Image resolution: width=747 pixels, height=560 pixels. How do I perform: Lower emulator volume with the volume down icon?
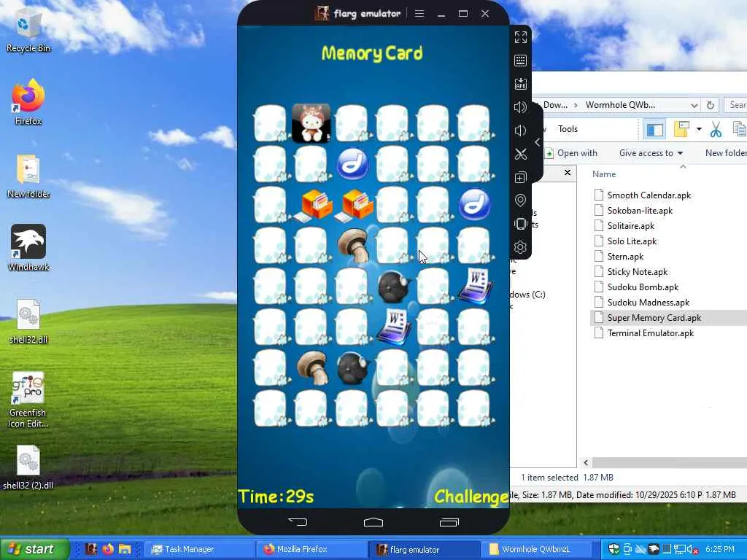pyautogui.click(x=521, y=131)
